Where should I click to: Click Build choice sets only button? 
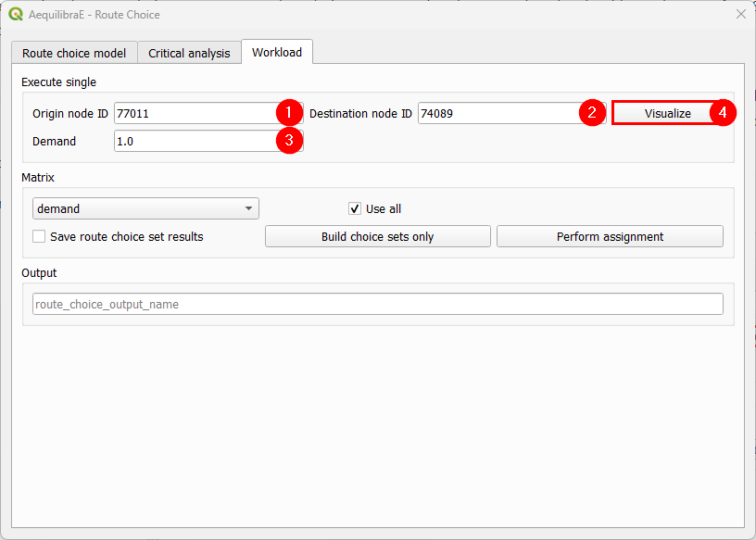coord(377,236)
